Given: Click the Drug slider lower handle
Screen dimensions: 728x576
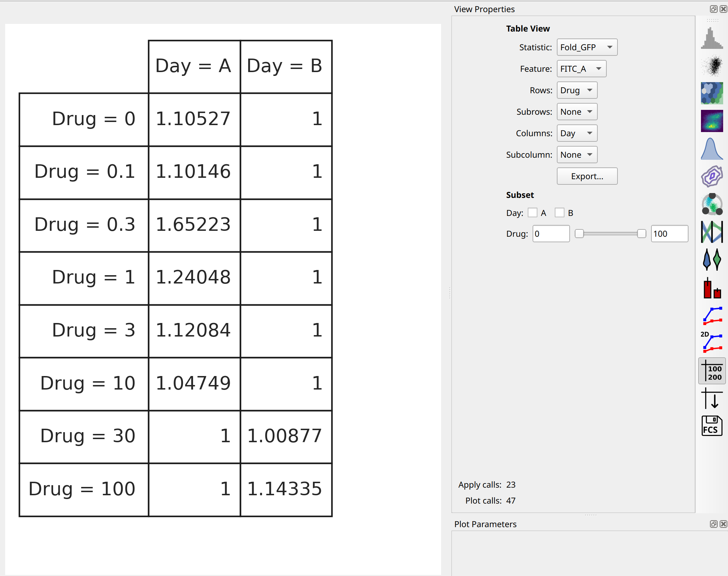Looking at the screenshot, I should 579,234.
